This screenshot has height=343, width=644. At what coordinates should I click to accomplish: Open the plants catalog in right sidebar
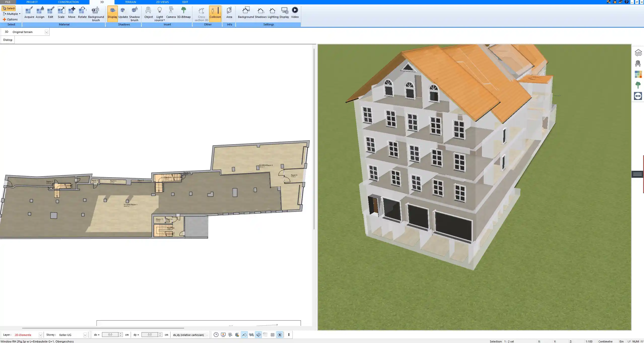(638, 85)
